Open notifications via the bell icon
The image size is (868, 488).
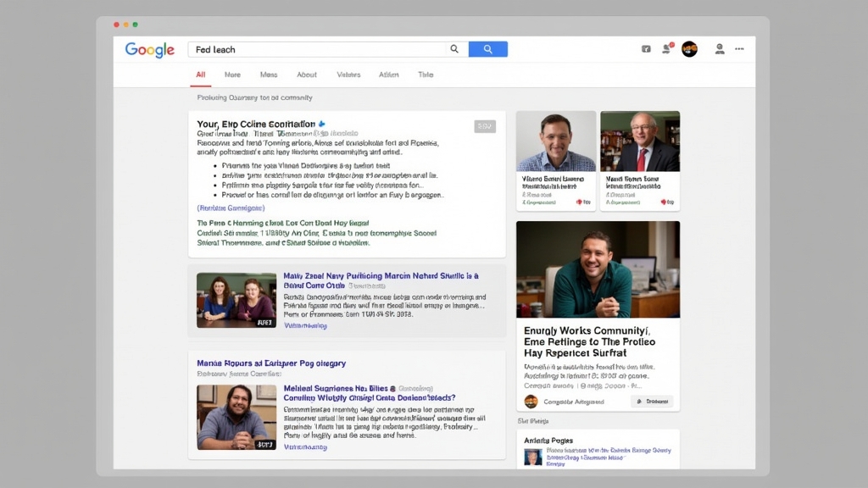click(x=666, y=49)
